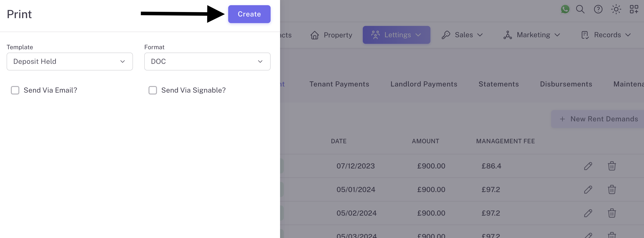Edit the 07/12/2023 rent demand row

(x=588, y=166)
